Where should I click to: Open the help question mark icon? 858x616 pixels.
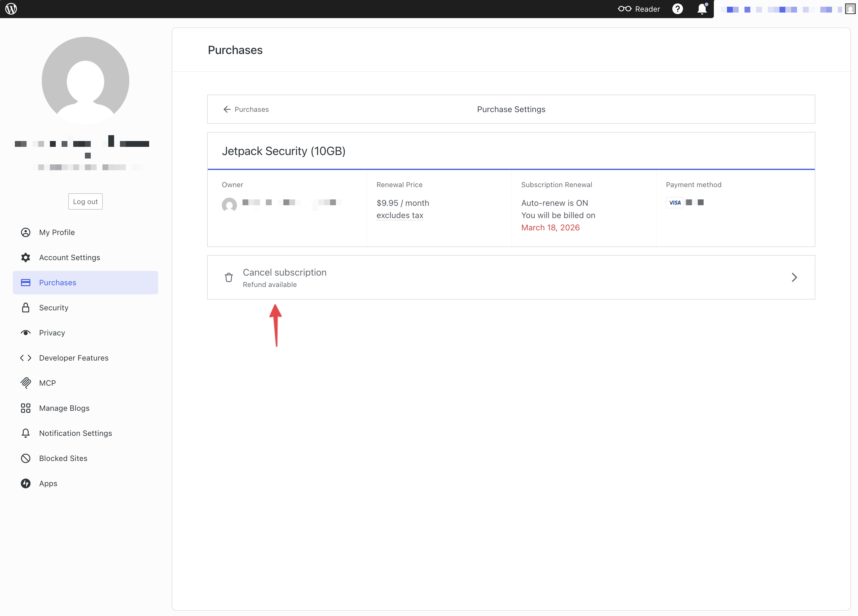(x=677, y=9)
